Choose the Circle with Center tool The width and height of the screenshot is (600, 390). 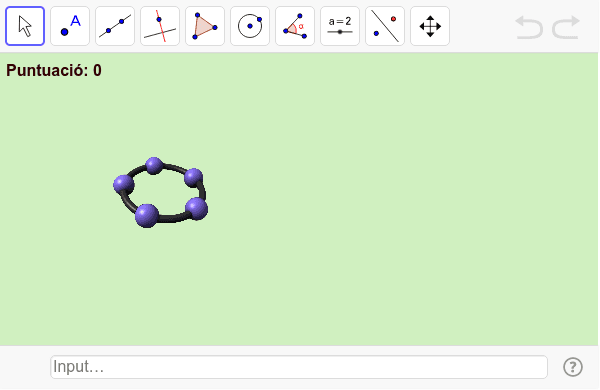click(x=250, y=26)
